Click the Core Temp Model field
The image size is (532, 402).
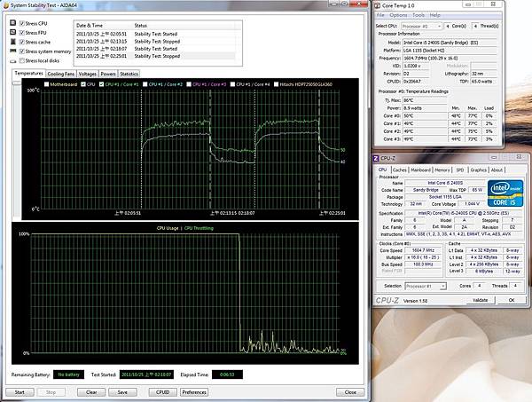coord(450,43)
